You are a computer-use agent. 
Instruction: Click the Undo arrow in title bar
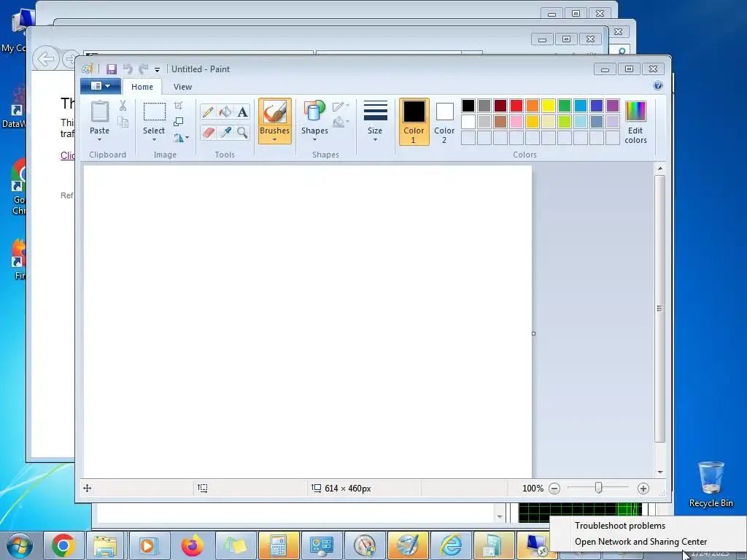pos(127,69)
